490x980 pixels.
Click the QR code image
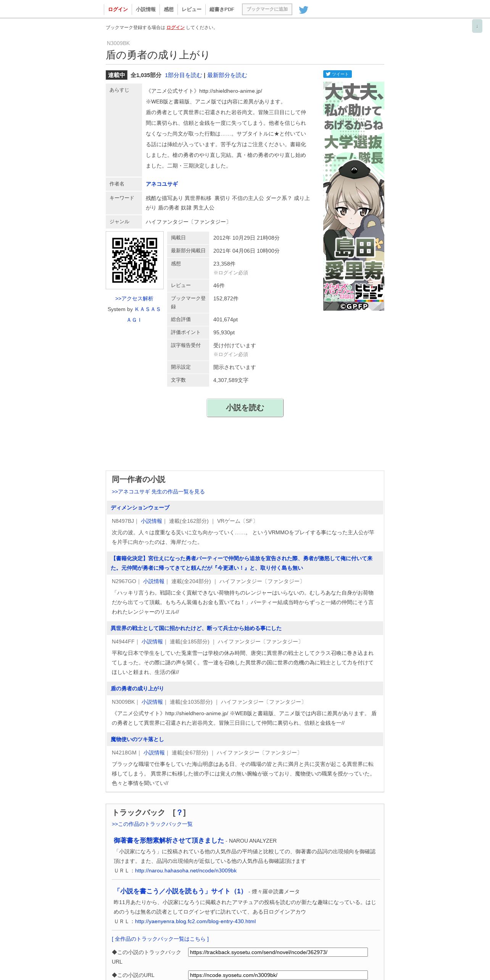[135, 260]
